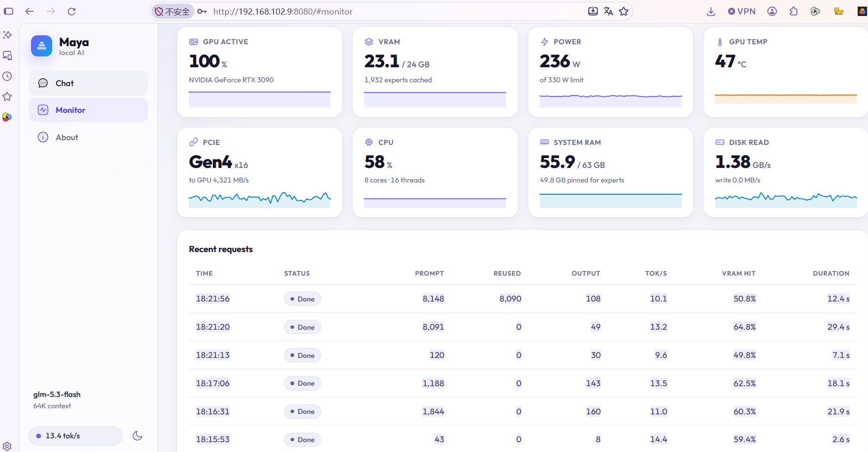868x452 pixels.
Task: Click prompt value 1,844
Action: coord(433,412)
